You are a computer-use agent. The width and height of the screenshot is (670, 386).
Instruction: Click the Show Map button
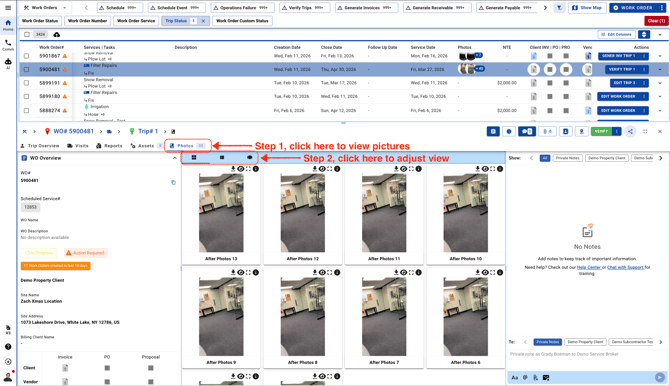pyautogui.click(x=587, y=8)
